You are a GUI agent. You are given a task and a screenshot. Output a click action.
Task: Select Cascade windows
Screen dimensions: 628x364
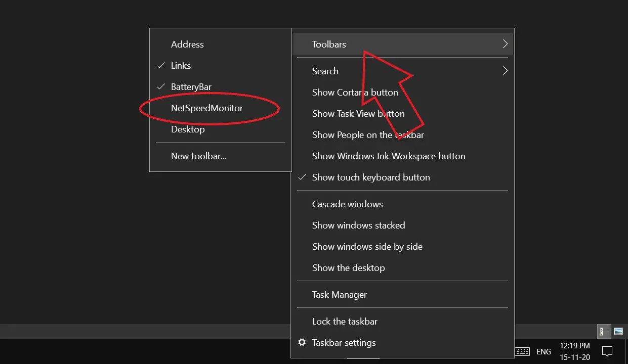(x=402, y=204)
